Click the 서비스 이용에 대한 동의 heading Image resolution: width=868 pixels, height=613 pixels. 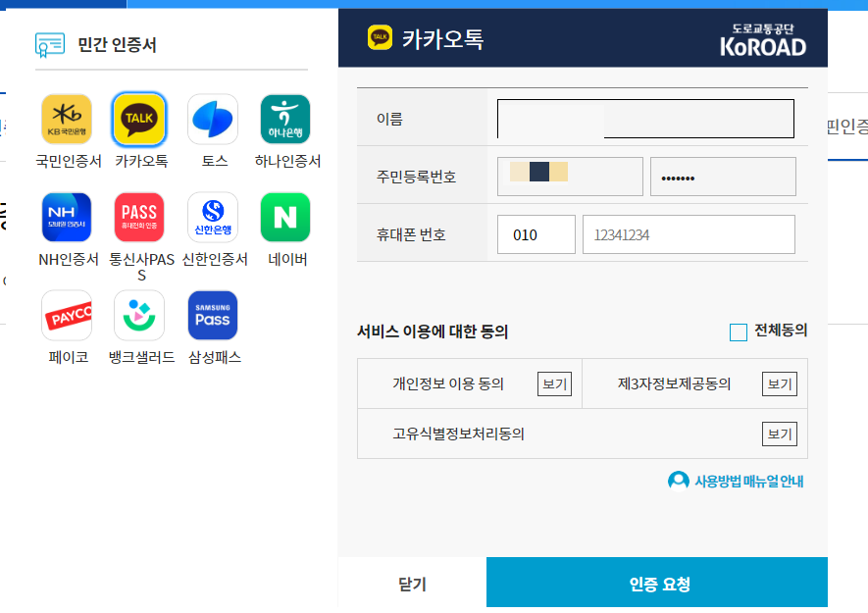click(433, 332)
